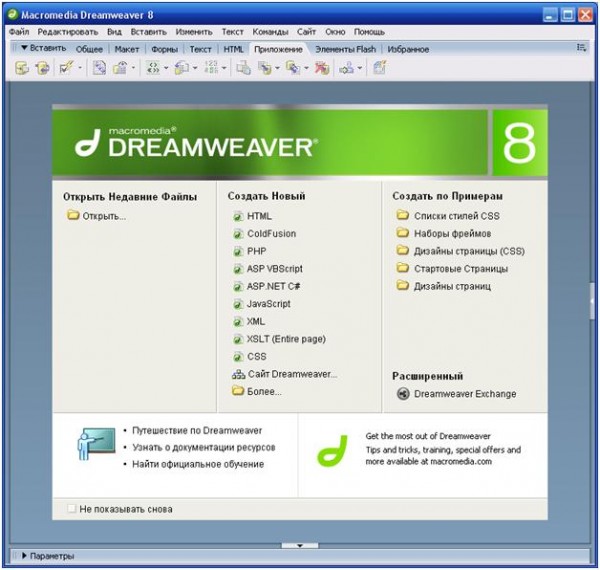The height and width of the screenshot is (570, 600).
Task: Click the Display Record Count 123 icon
Action: [211, 67]
